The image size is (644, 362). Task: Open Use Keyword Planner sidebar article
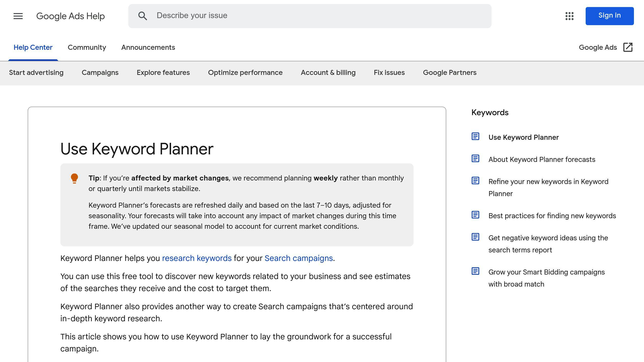click(524, 138)
